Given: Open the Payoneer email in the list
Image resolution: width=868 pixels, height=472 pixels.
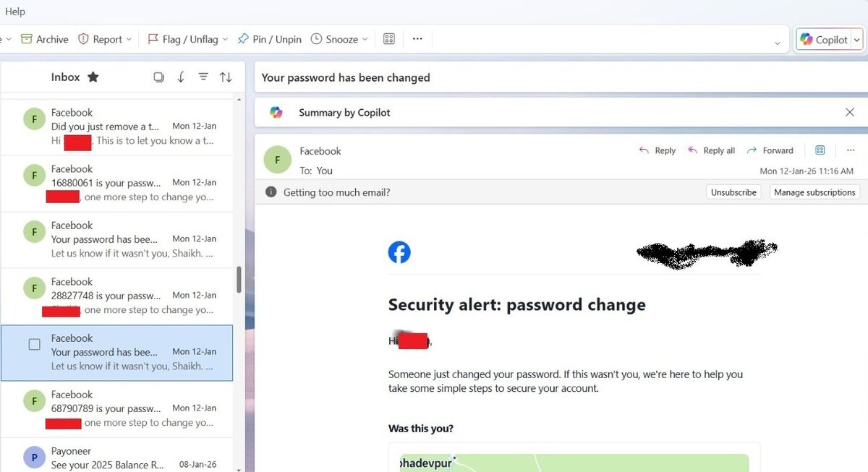Looking at the screenshot, I should pos(130,458).
